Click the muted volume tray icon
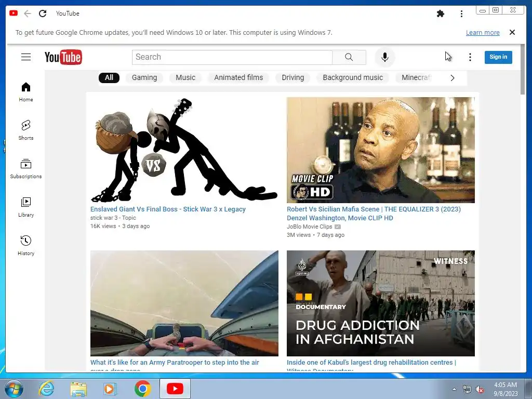This screenshot has height=399, width=532. coord(480,390)
